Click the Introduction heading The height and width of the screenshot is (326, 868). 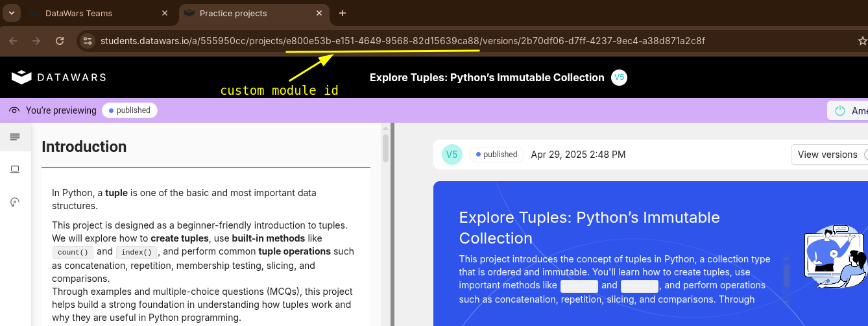[x=84, y=147]
